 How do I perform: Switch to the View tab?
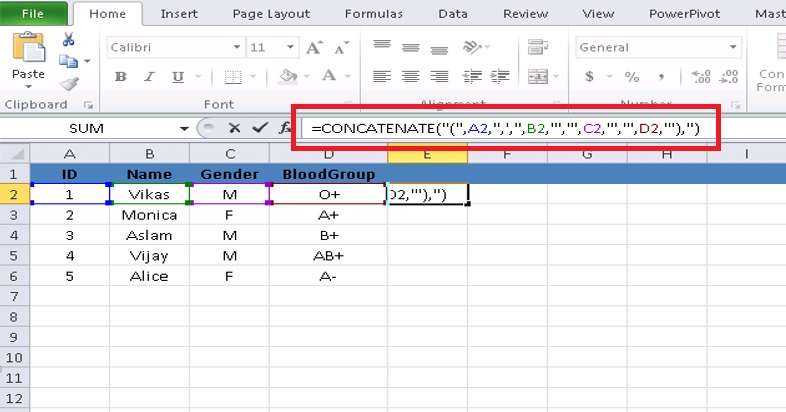click(598, 14)
